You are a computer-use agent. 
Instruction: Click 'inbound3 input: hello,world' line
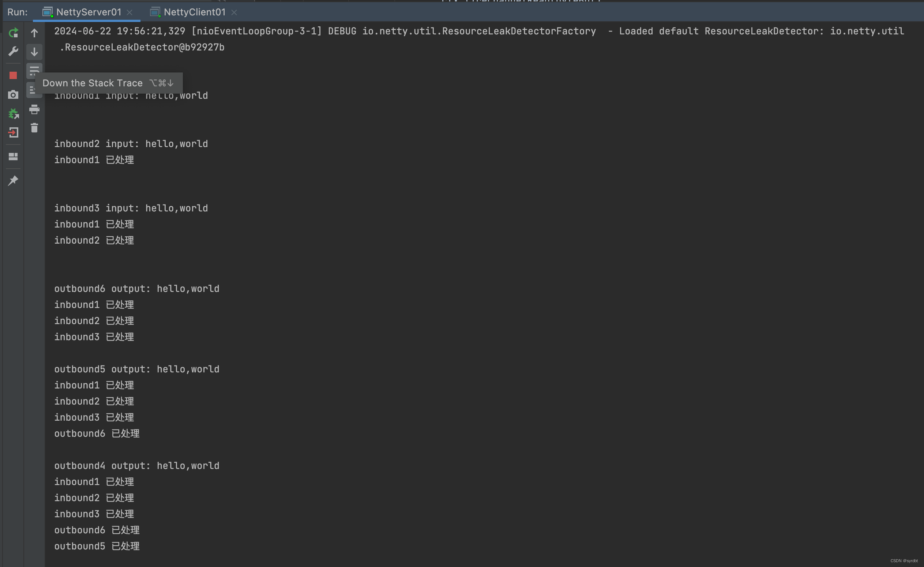pyautogui.click(x=131, y=208)
